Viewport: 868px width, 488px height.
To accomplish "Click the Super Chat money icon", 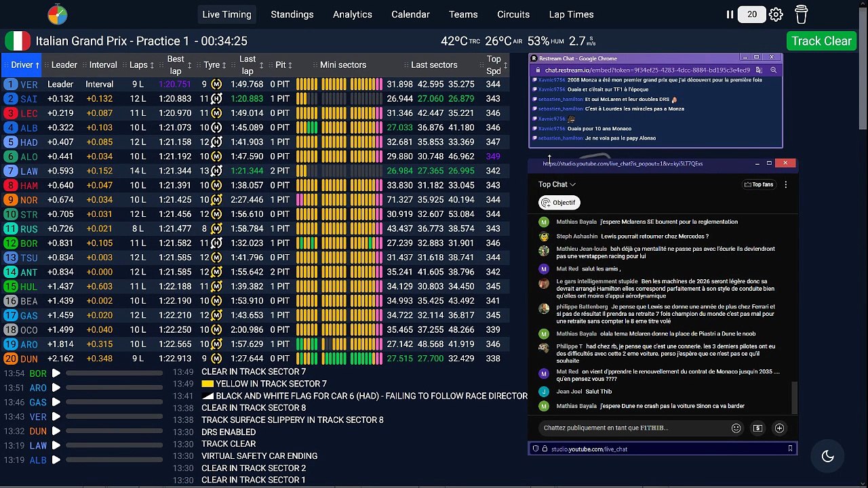I will (x=757, y=428).
